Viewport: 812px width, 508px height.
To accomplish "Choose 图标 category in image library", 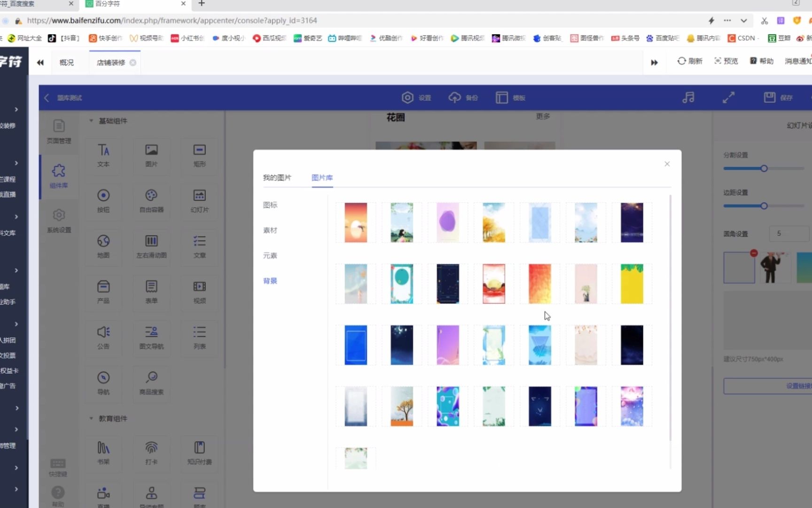I will coord(270,205).
